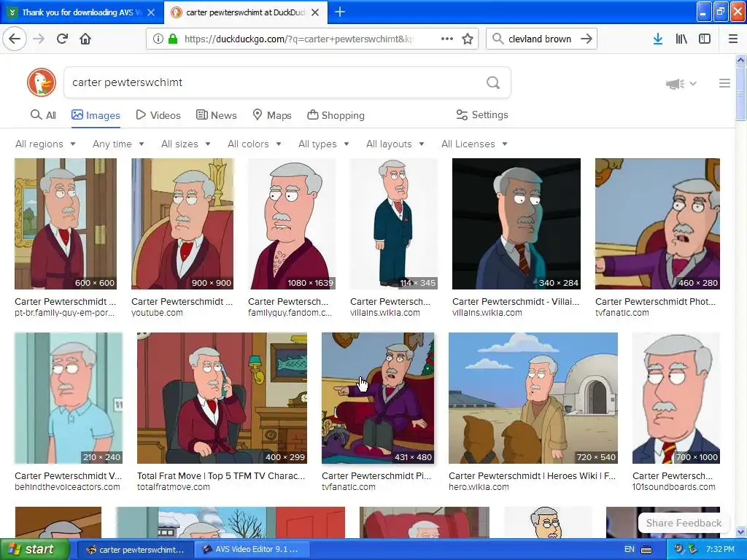Viewport: 747px width, 560px height.
Task: Click the page scrollbar up arrow
Action: (x=741, y=60)
